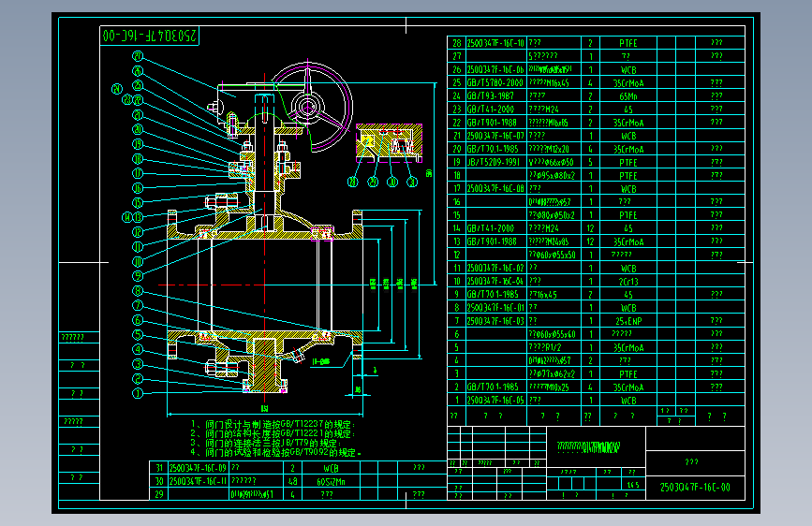Image resolution: width=812 pixels, height=526 pixels.
Task: Select part code ending 16C-06 in row 26
Action: point(496,70)
